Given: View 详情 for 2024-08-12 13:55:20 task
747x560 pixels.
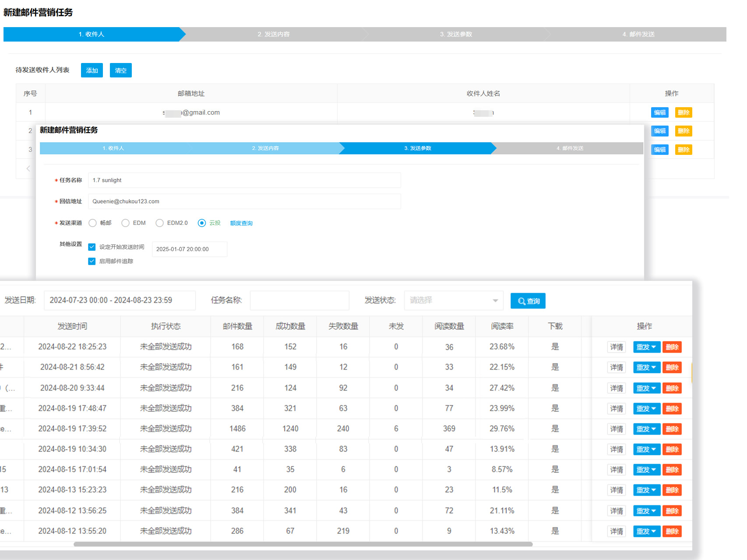Looking at the screenshot, I should tap(617, 532).
